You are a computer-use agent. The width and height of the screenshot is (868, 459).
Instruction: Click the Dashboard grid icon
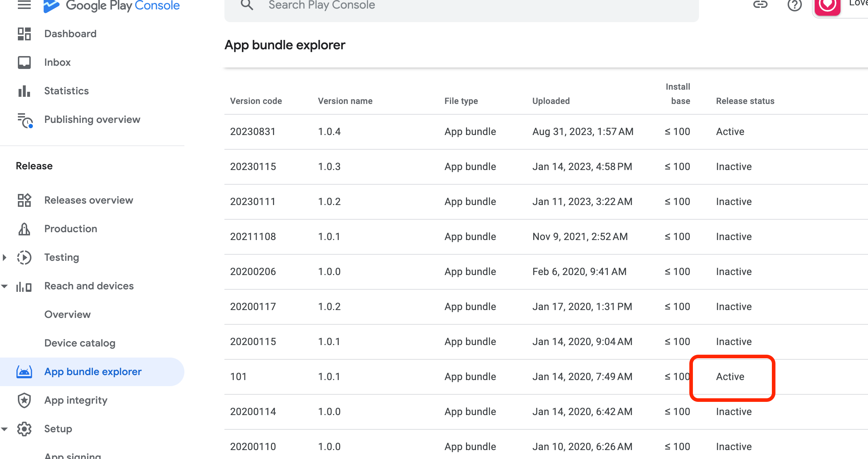coord(24,34)
